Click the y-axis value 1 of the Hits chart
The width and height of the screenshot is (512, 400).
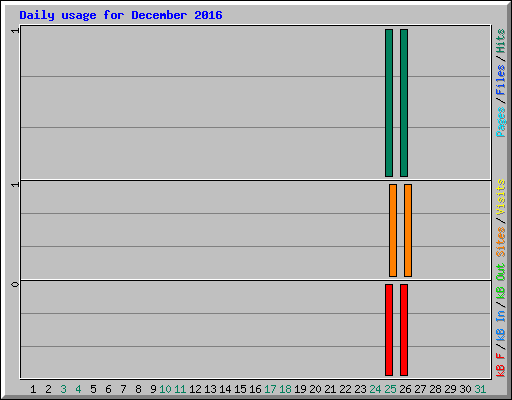tap(15, 30)
